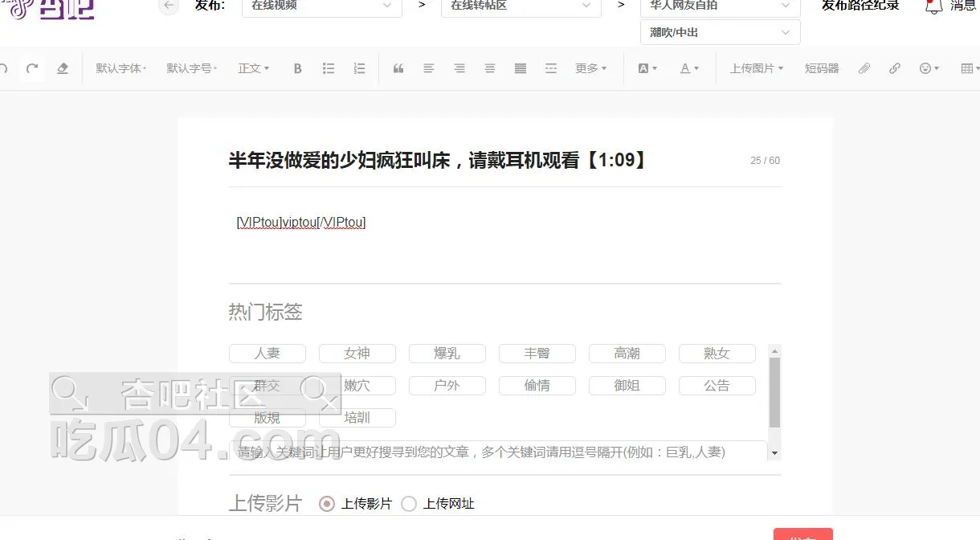Open the 上传图片 dropdown
980x540 pixels.
756,69
